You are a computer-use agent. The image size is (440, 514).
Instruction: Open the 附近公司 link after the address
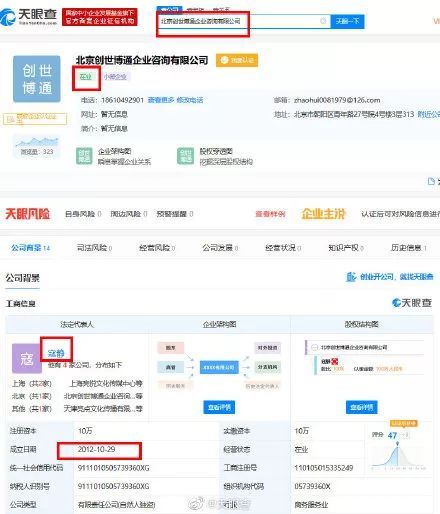pos(429,114)
